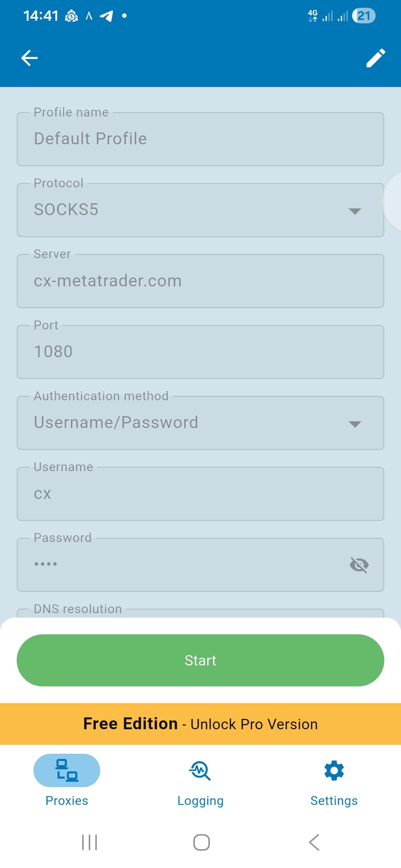Expand the Authentication method dropdown arrow
The image size is (401, 868).
click(x=355, y=424)
